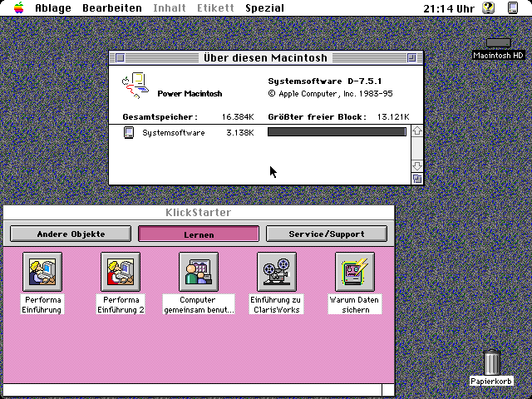This screenshot has height=399, width=532.
Task: Open Computer gemeinsam benutzen icon
Action: [x=199, y=272]
